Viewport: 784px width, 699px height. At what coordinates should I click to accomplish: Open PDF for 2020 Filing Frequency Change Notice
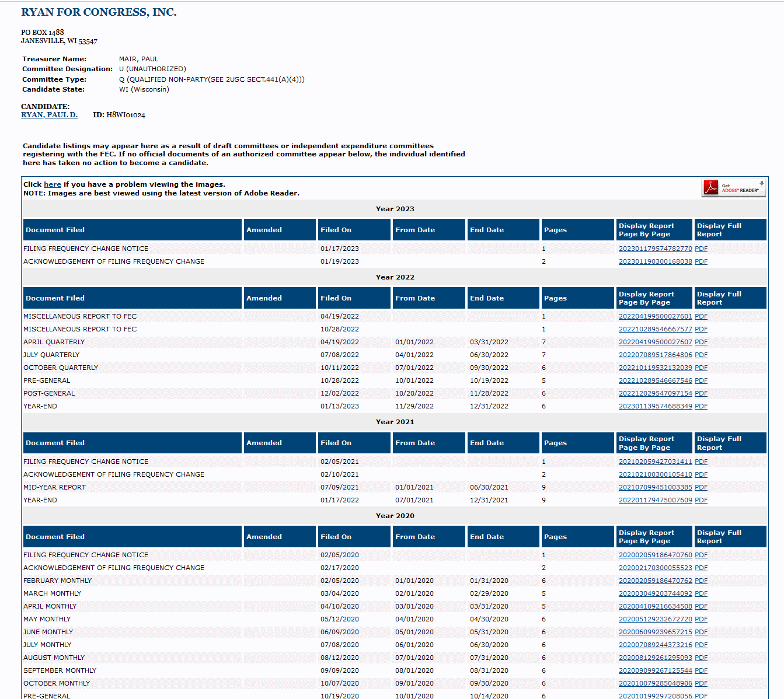click(701, 555)
